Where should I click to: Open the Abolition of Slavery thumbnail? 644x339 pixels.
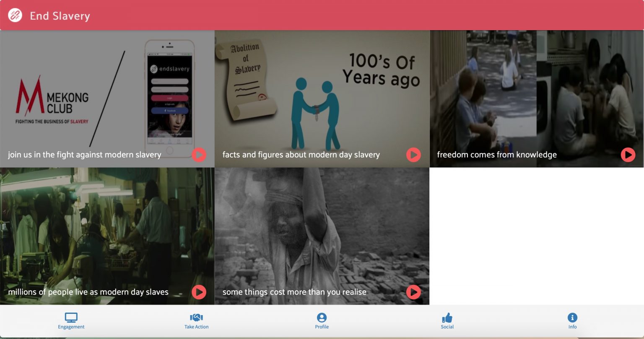click(x=322, y=96)
